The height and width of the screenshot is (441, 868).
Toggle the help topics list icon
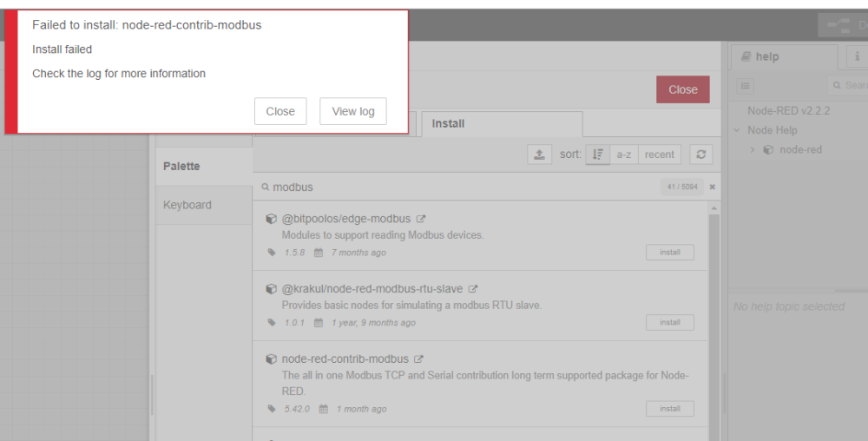coord(745,86)
